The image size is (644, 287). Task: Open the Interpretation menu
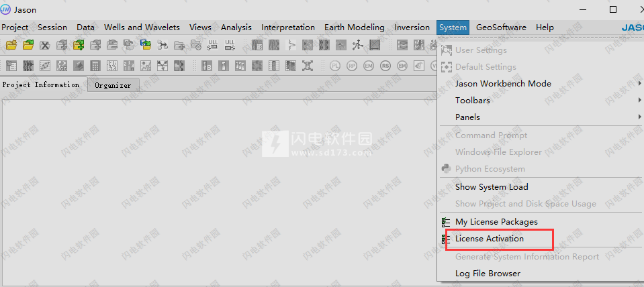[x=288, y=27]
